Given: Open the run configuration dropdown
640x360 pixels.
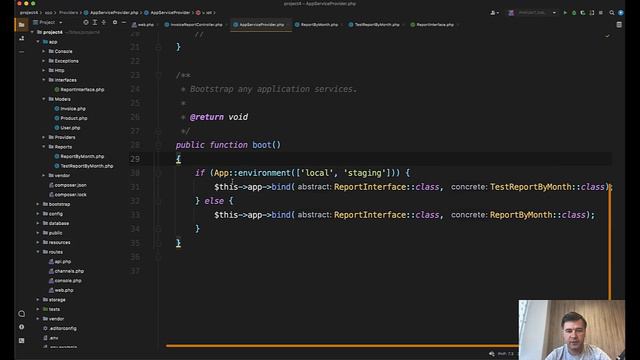Looking at the screenshot, I should tap(533, 13).
